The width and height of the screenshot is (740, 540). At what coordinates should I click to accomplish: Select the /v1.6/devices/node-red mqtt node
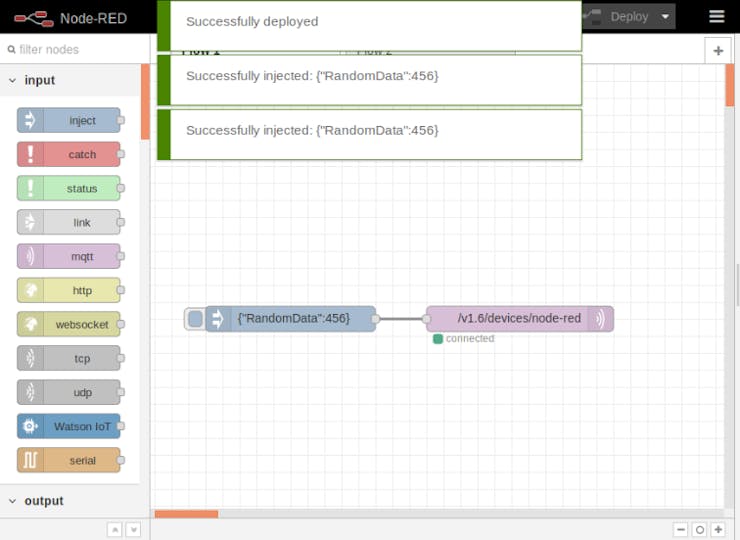pos(520,319)
